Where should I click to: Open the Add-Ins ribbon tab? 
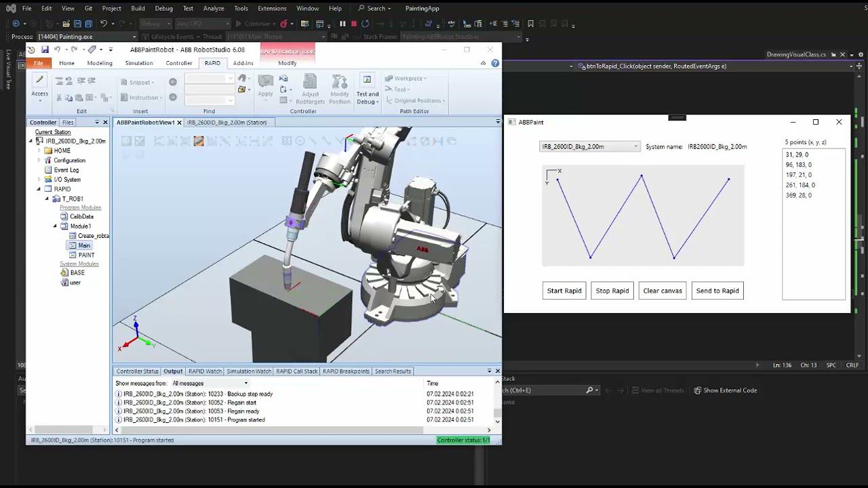click(243, 63)
